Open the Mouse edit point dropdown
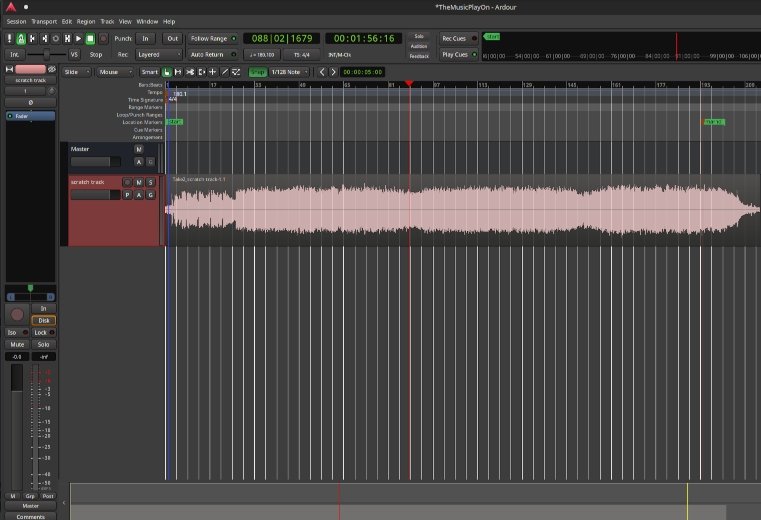Viewport: 761px width, 520px height. pos(115,72)
